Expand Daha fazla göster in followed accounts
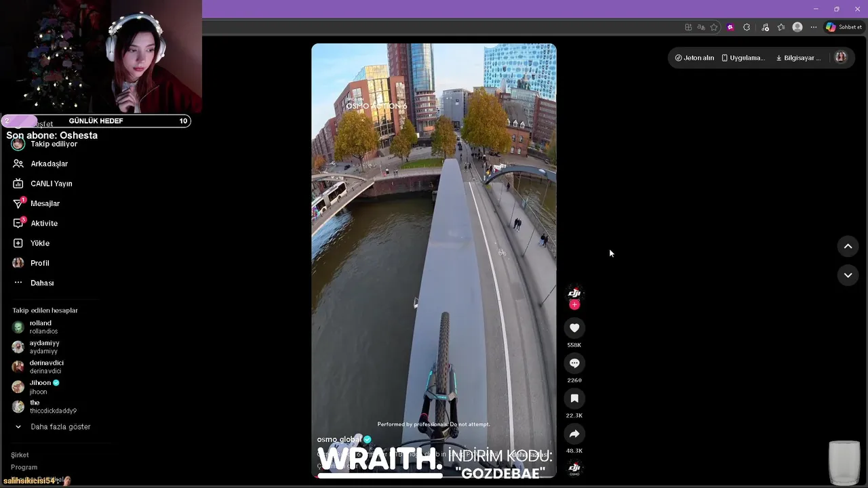868x488 pixels. [53, 427]
